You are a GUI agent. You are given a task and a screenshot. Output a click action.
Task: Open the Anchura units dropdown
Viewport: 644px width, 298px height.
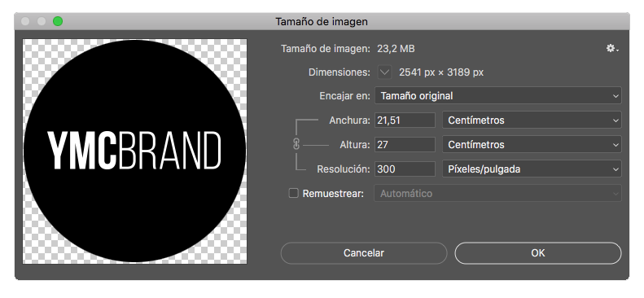(532, 121)
